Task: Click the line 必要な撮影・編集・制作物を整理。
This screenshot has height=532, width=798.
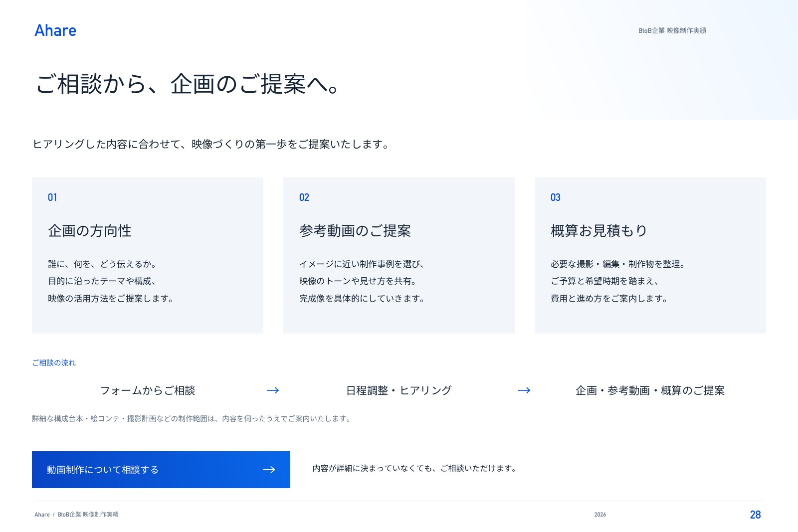Action: click(617, 264)
